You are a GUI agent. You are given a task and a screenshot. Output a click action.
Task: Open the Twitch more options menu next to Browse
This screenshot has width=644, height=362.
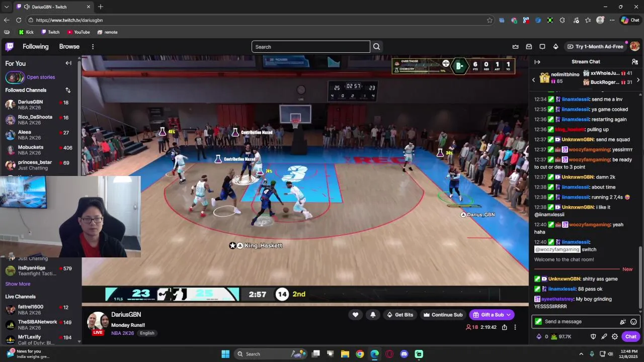tap(93, 47)
